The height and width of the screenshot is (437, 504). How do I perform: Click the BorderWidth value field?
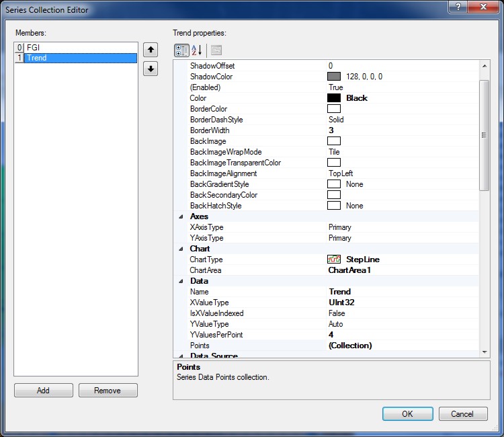[402, 130]
